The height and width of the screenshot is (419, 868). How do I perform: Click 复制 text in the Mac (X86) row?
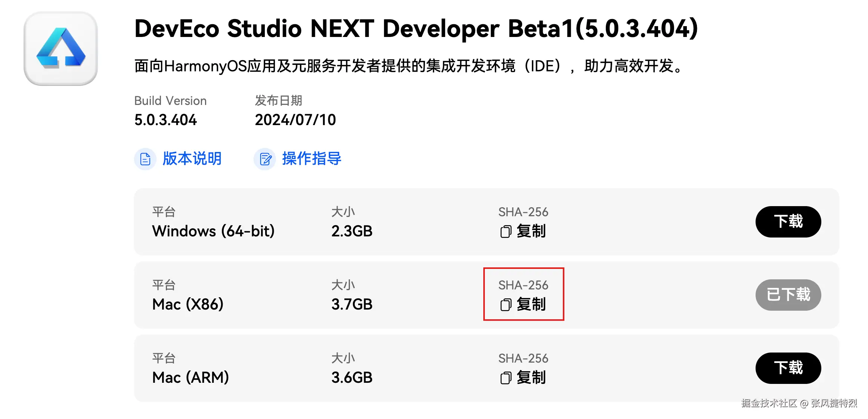pos(531,304)
